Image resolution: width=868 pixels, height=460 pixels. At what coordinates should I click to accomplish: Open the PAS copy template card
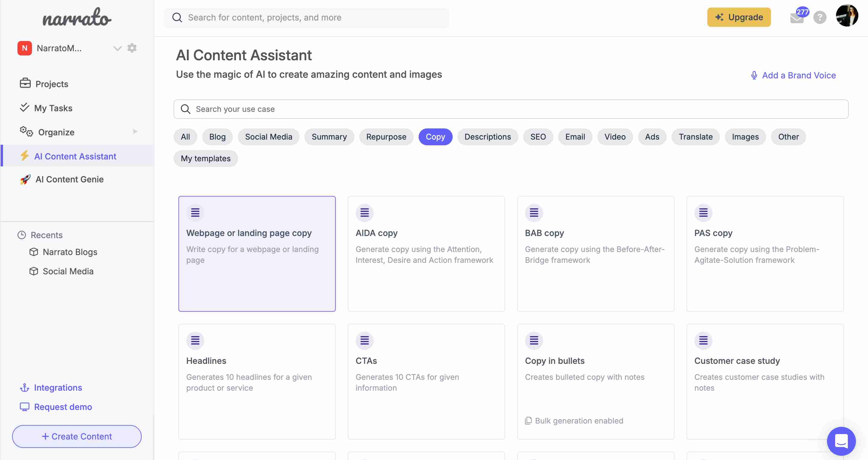click(765, 254)
